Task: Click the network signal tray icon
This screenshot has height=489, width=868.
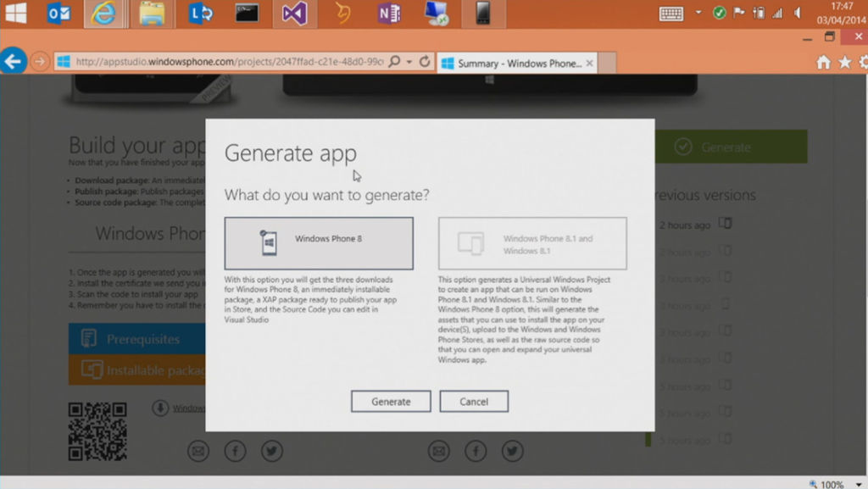Action: click(778, 13)
